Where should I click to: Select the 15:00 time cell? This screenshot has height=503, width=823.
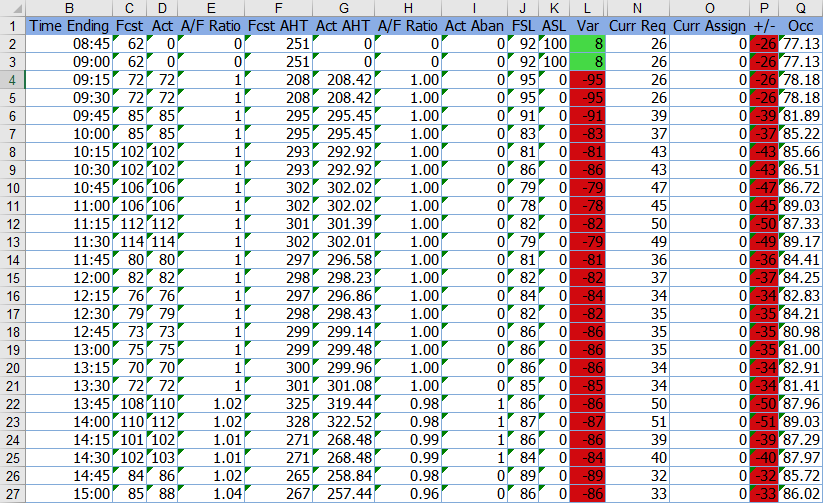(69, 493)
